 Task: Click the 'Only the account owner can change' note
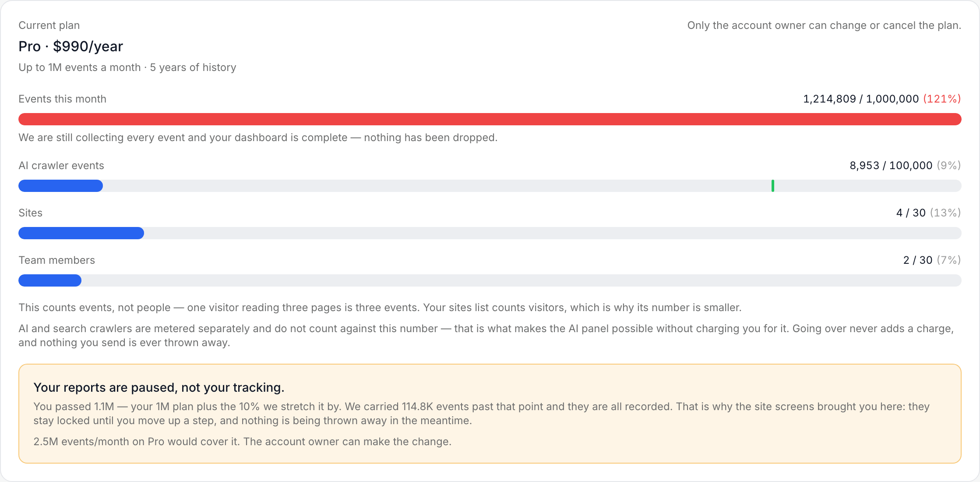[824, 25]
